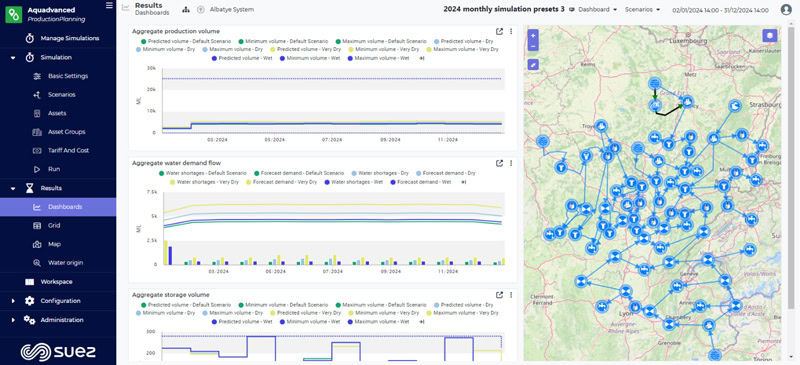Click the 2024 monthly simulation presets 3 title

tap(504, 9)
